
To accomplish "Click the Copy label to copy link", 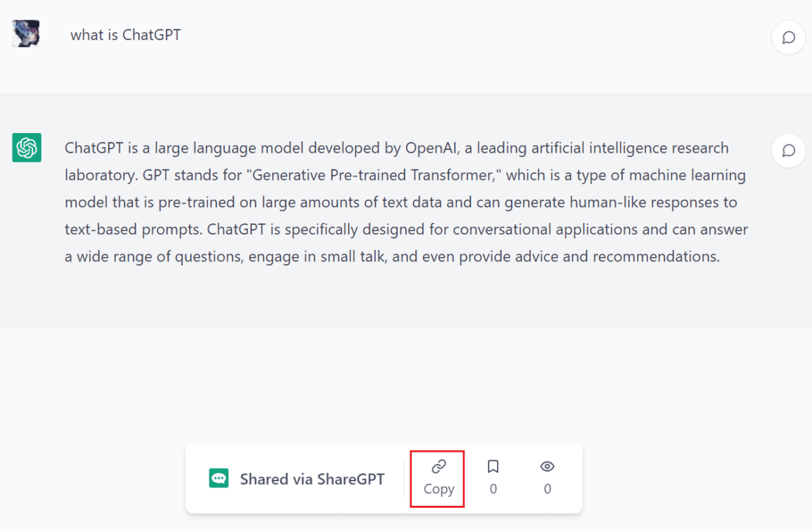I will (x=439, y=489).
